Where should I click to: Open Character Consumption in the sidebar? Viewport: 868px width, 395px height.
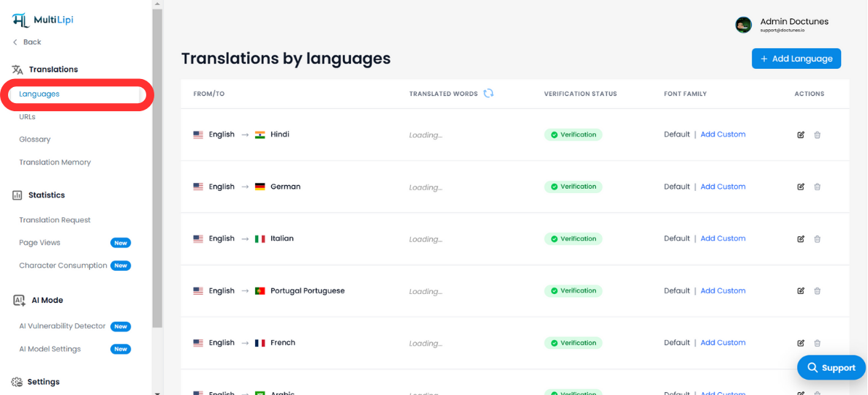[x=63, y=266]
